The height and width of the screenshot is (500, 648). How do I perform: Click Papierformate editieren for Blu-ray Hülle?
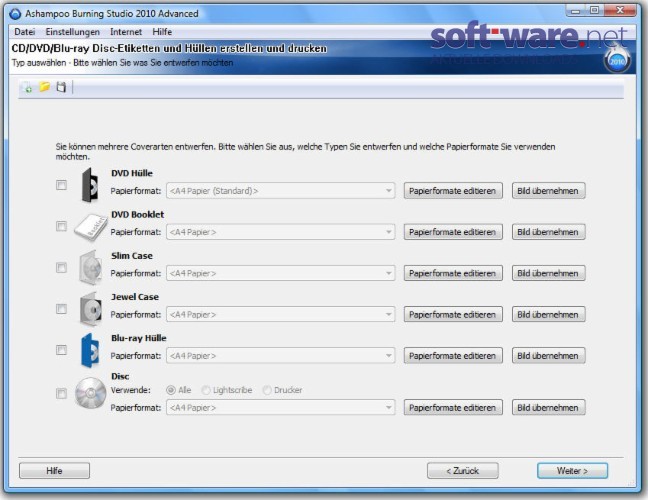point(453,356)
